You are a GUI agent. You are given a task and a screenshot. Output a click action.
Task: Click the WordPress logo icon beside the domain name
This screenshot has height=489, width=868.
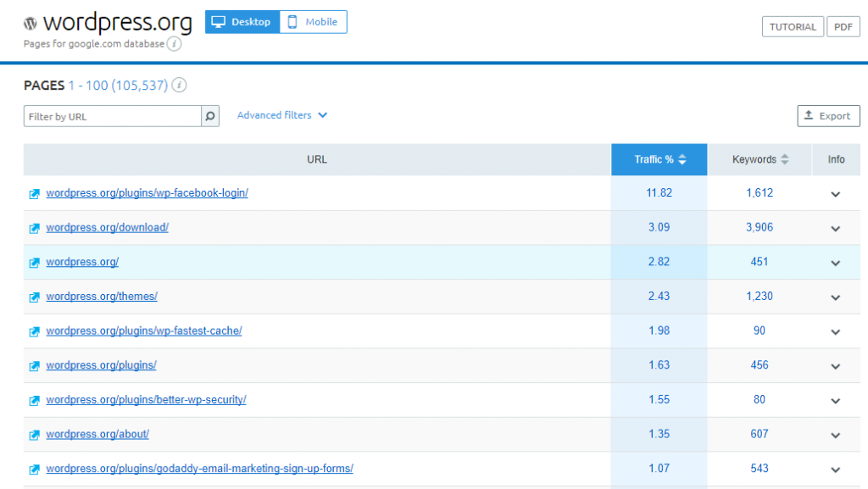(31, 23)
